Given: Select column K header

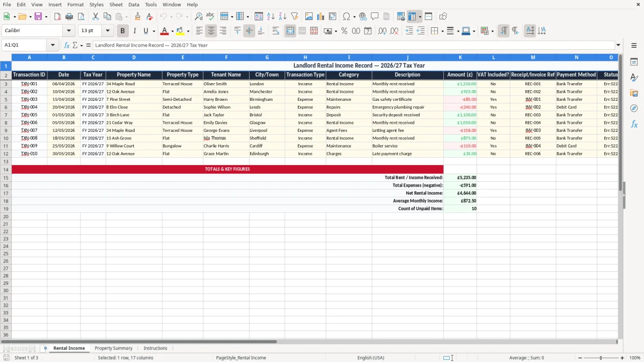Looking at the screenshot, I should coord(460,57).
